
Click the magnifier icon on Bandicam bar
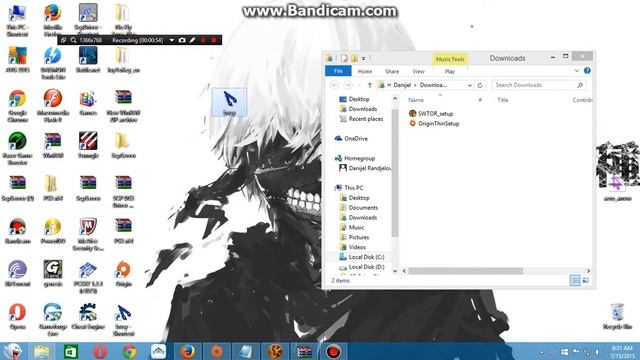[x=73, y=40]
